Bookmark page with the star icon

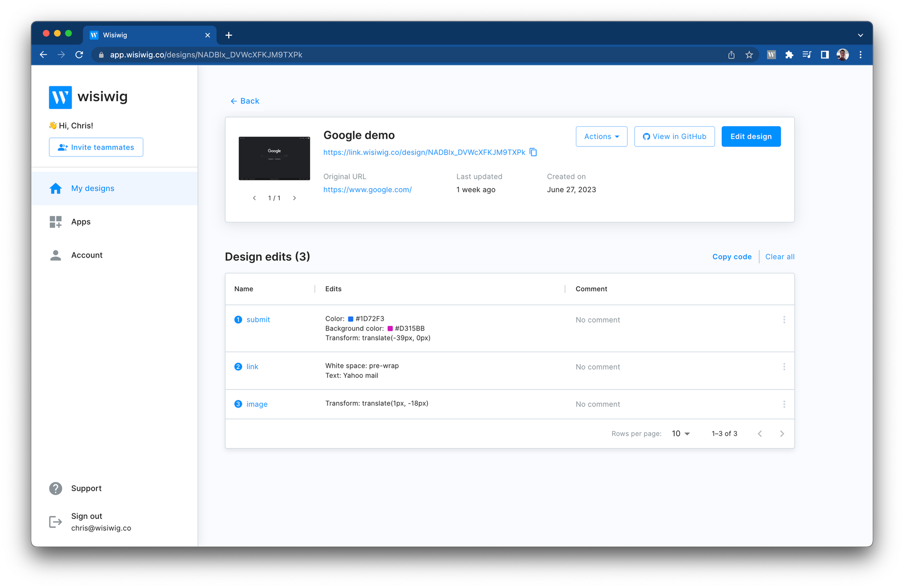coord(749,55)
